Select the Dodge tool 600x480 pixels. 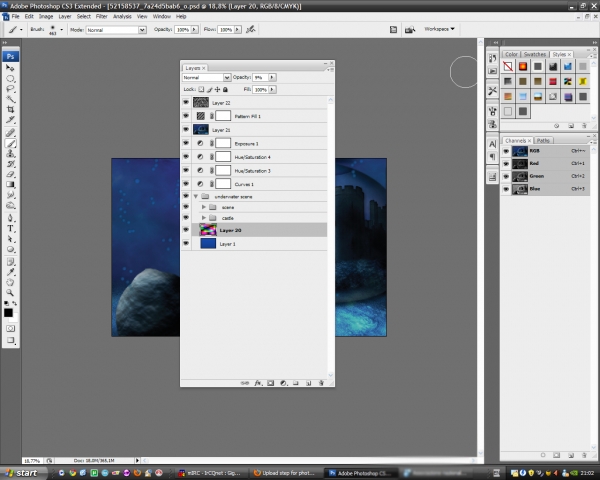[x=10, y=205]
